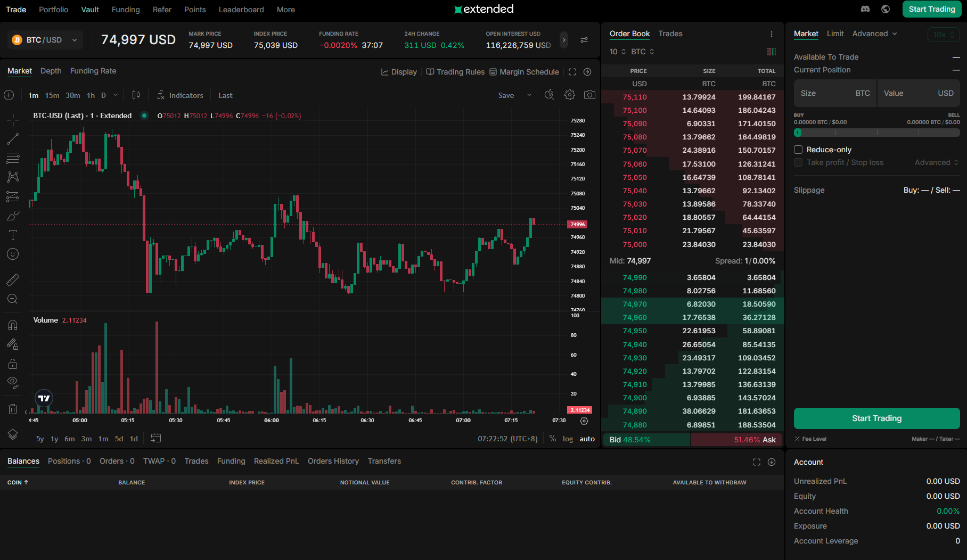Viewport: 967px width, 560px height.
Task: Open the Discord icon link
Action: click(x=865, y=9)
